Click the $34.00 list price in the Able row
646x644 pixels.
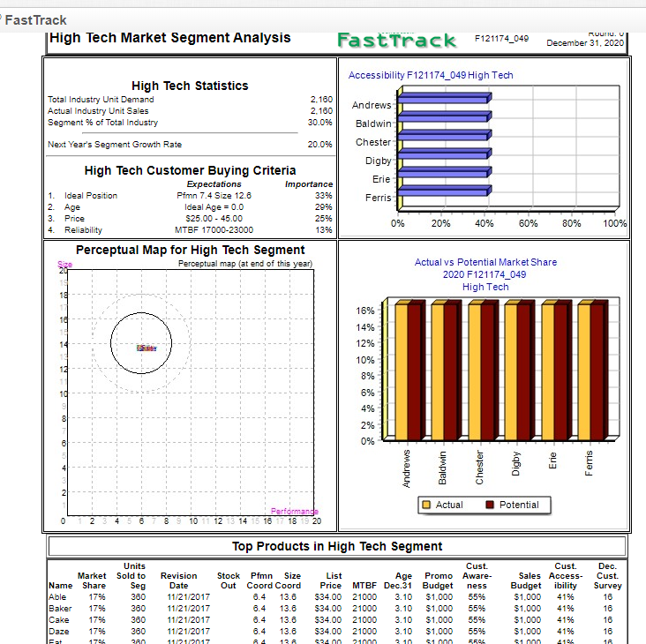328,597
